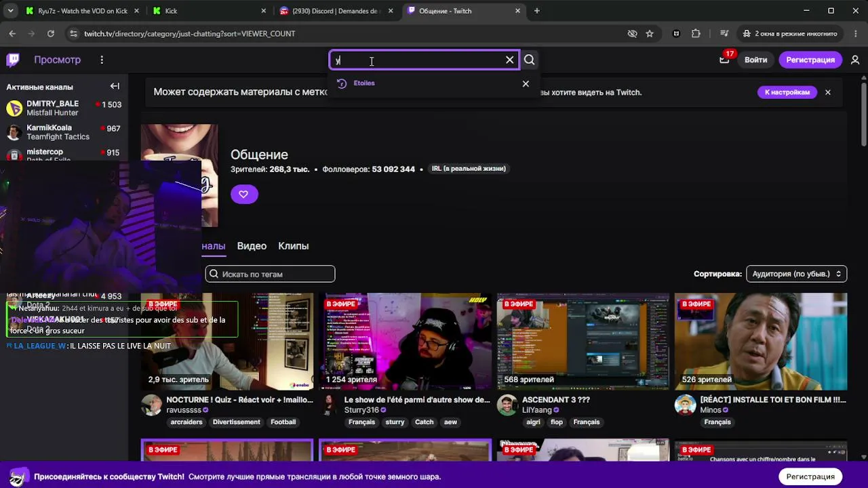Clear the Twitch search field text
Viewport: 868px width, 488px height.
coord(510,60)
